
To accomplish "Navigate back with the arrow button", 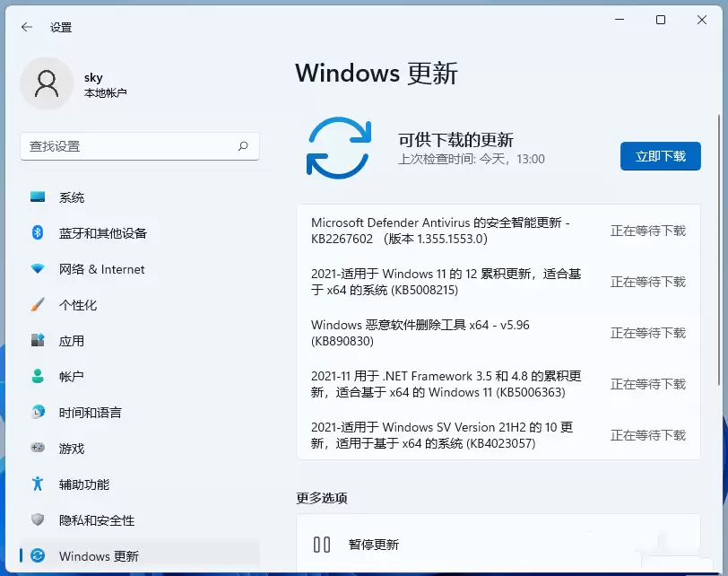I will 25,27.
